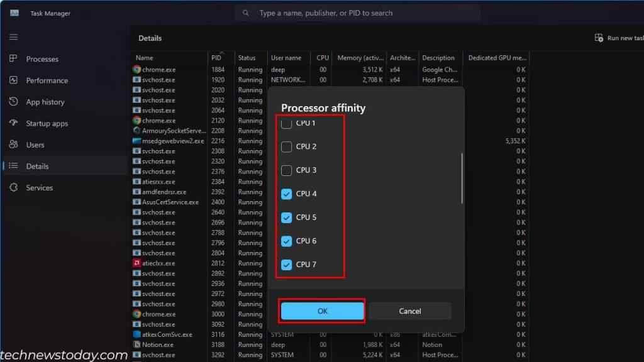Check the CPU 3 box
This screenshot has width=644, height=362.
pyautogui.click(x=286, y=170)
